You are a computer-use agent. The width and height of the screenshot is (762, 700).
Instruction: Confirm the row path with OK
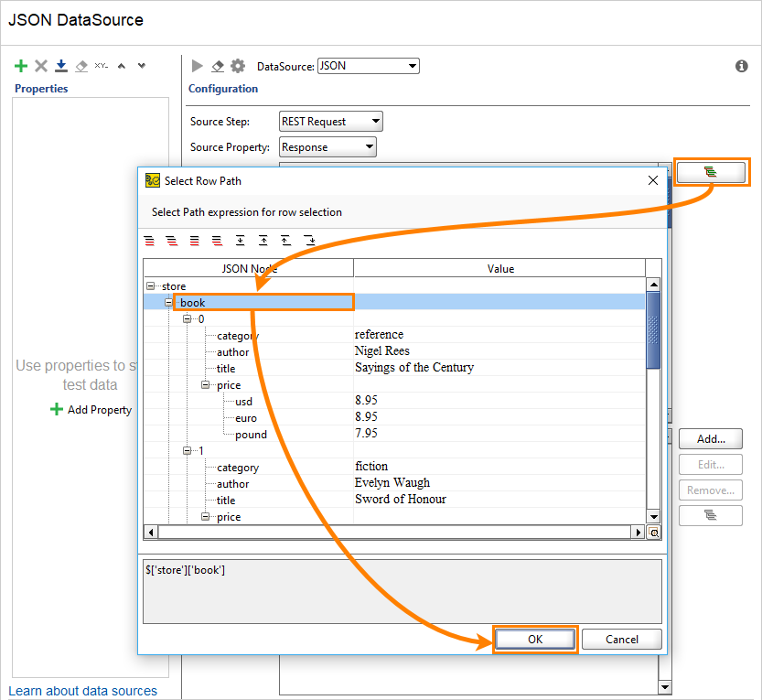535,640
